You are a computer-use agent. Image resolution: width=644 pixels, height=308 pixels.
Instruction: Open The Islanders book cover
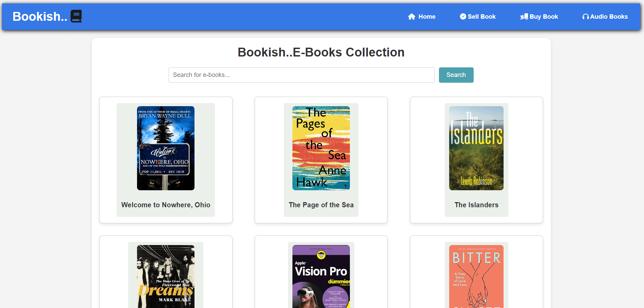(476, 148)
